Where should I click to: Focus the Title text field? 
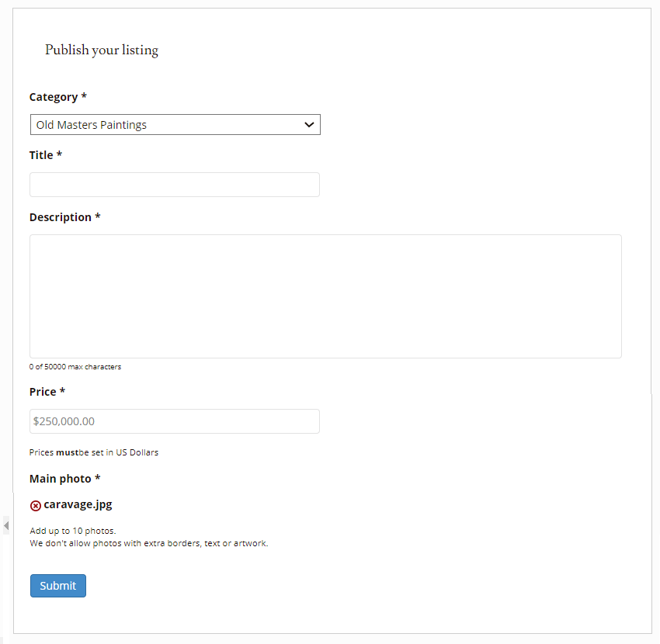click(174, 185)
